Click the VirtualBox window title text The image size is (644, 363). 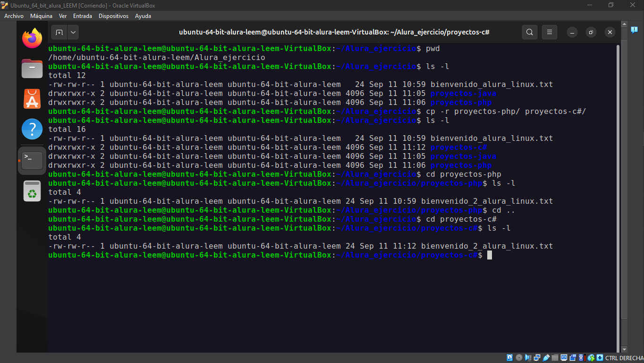(83, 6)
